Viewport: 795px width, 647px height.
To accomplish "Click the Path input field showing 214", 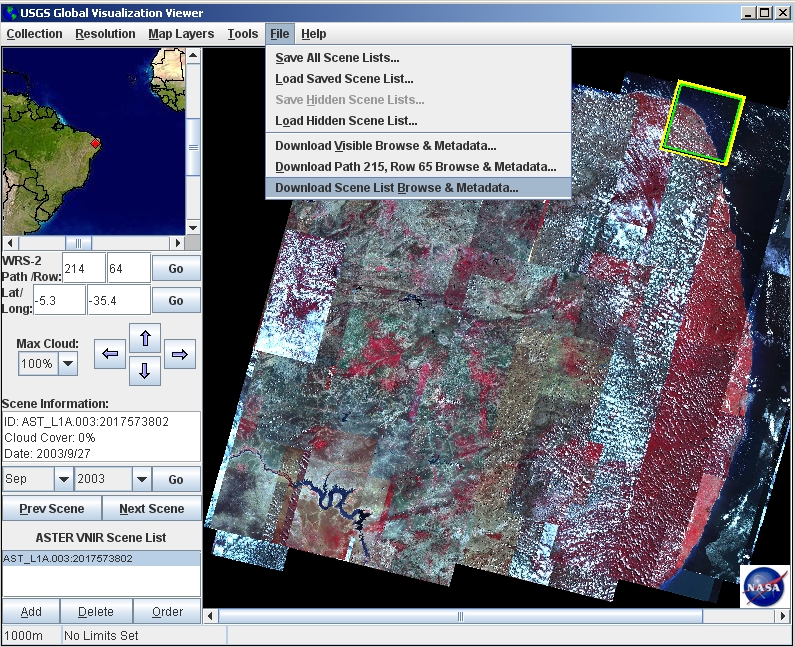I will tap(84, 268).
